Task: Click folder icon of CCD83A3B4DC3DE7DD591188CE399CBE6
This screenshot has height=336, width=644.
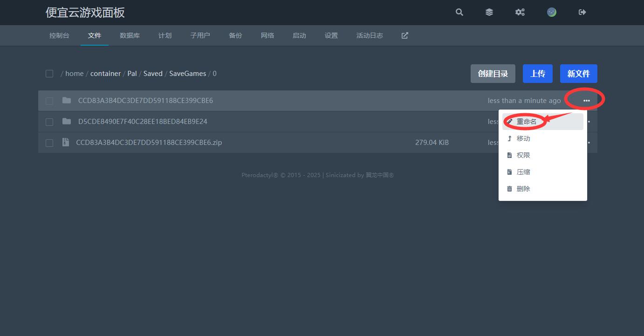Action: pos(67,100)
